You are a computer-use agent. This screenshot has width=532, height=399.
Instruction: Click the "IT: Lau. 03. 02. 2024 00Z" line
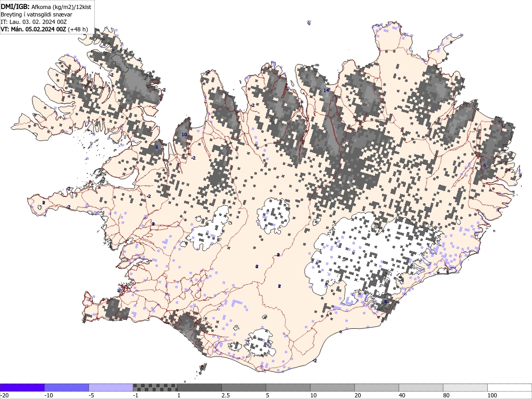pos(34,22)
